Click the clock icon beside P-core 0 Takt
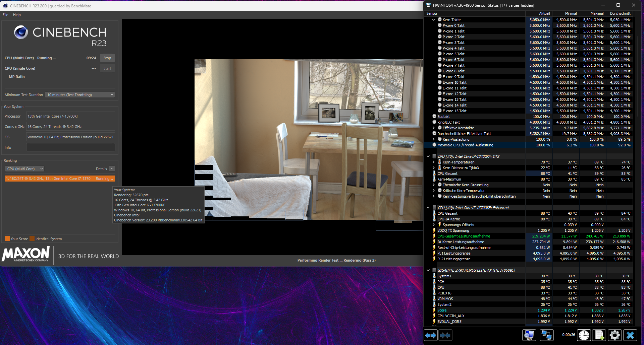This screenshot has width=644, height=345. 440,25
